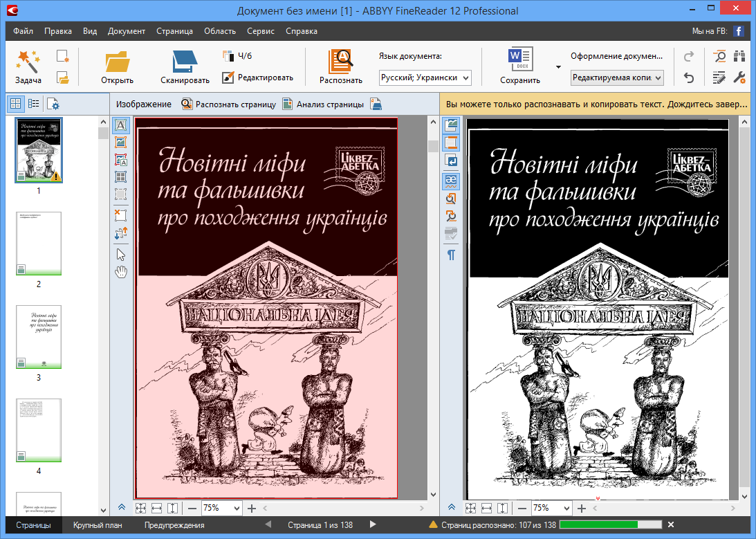Switch to Предупреждения tab

[x=174, y=525]
